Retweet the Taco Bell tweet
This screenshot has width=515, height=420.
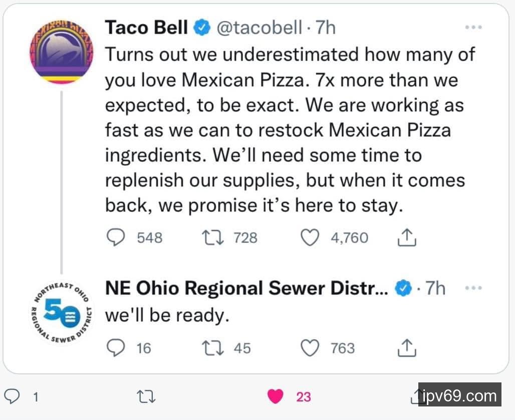pyautogui.click(x=210, y=237)
